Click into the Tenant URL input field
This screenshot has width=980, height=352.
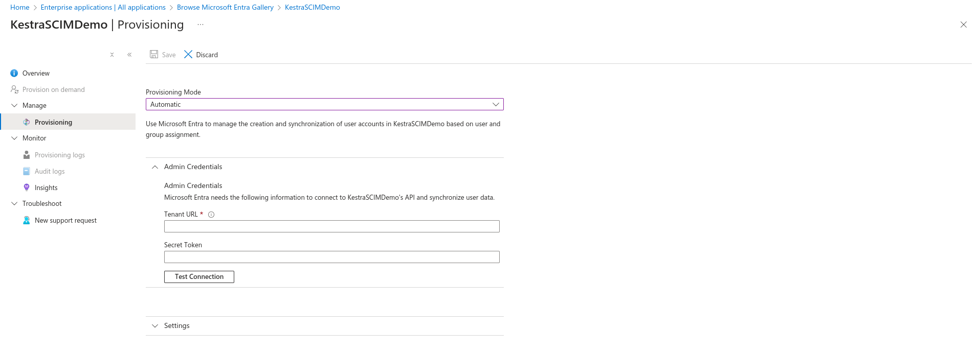pyautogui.click(x=331, y=226)
